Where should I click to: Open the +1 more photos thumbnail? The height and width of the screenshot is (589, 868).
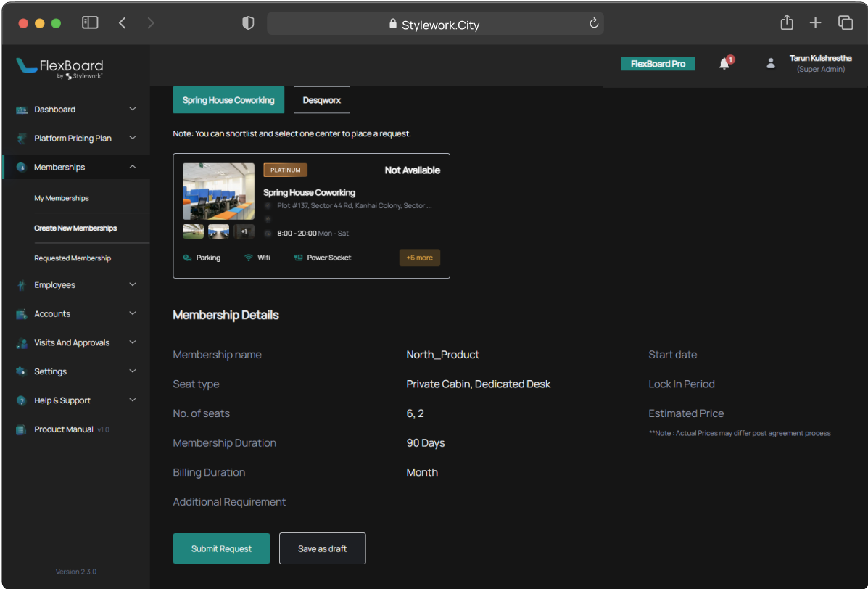coord(244,231)
